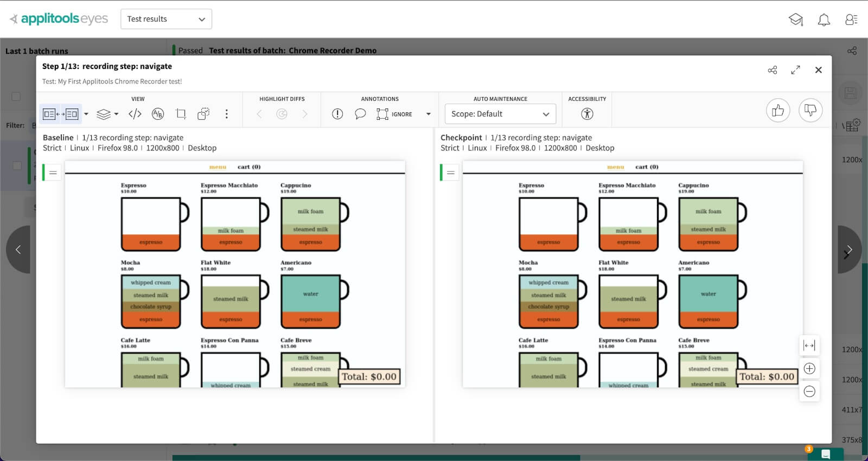
Task: Open the Ignore region type dropdown arrow
Action: click(429, 114)
